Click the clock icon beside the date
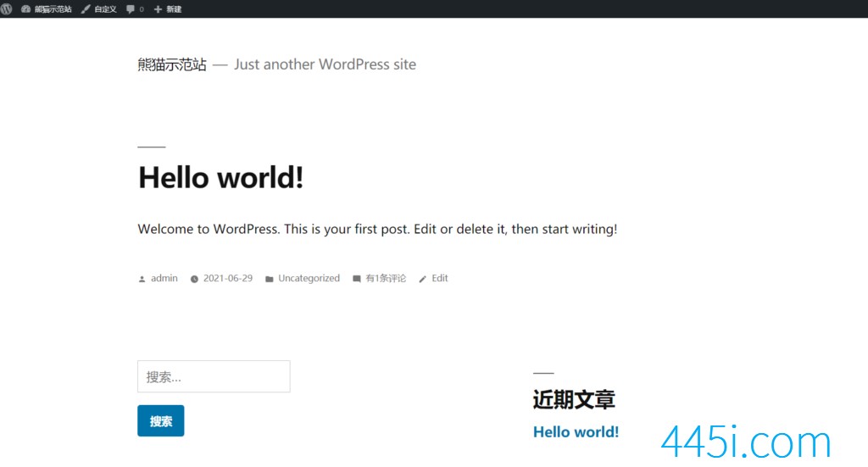This screenshot has width=868, height=467. (194, 280)
